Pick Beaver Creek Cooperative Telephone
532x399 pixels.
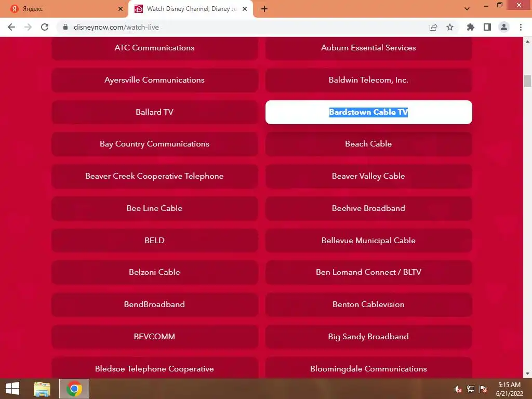[155, 176]
